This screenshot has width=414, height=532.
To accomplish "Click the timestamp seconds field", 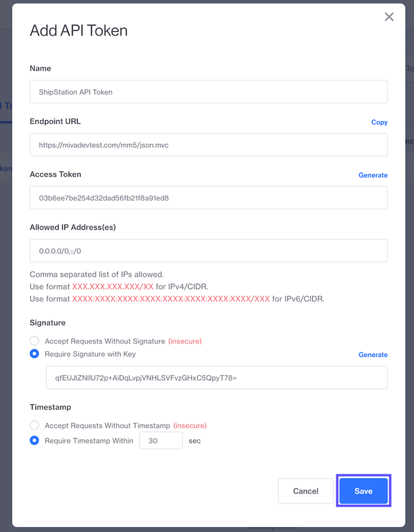I will [x=161, y=440].
